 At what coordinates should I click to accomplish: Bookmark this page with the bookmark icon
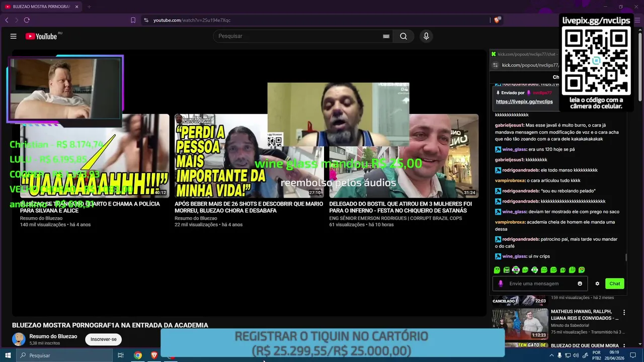click(x=133, y=20)
